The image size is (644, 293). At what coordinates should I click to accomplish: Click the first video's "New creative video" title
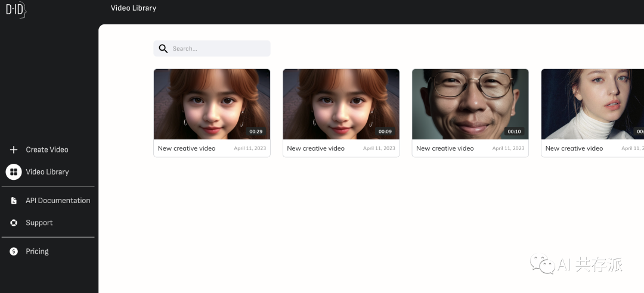point(187,148)
